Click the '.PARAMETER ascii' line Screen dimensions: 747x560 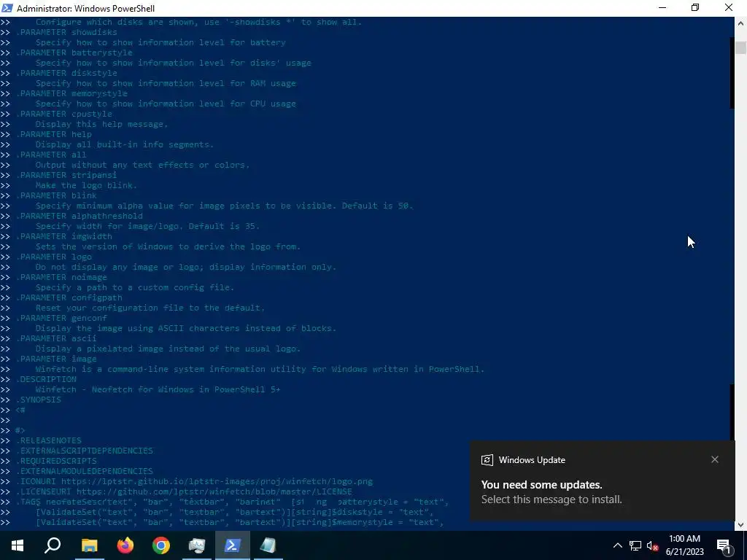56,339
